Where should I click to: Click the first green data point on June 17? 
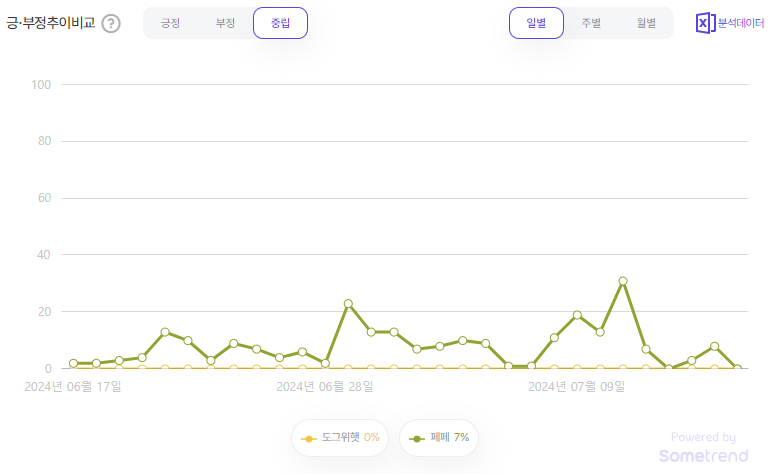[73, 363]
